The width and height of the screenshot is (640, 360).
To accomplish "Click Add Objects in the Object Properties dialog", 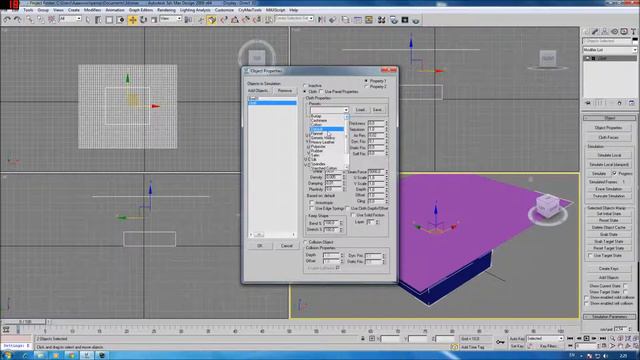I will pyautogui.click(x=258, y=91).
